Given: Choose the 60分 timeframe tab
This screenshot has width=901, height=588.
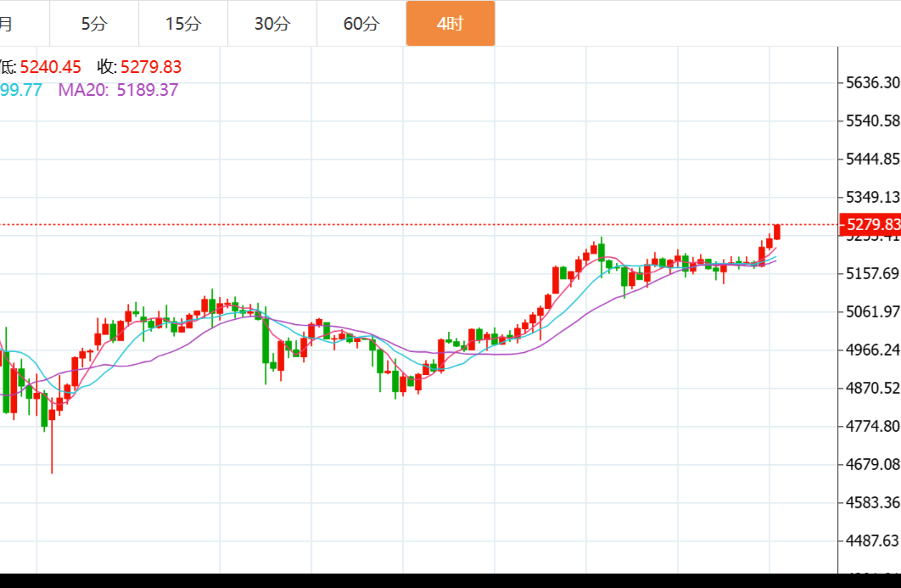Looking at the screenshot, I should click(x=361, y=24).
